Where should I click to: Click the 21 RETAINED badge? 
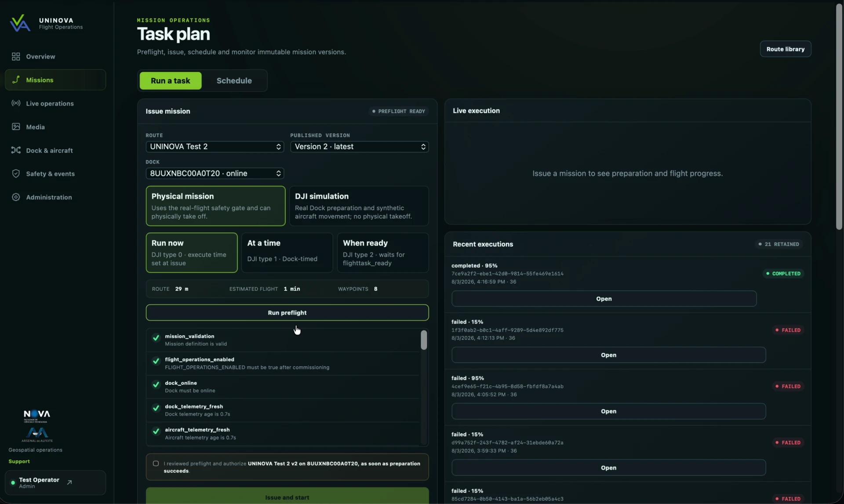click(779, 244)
